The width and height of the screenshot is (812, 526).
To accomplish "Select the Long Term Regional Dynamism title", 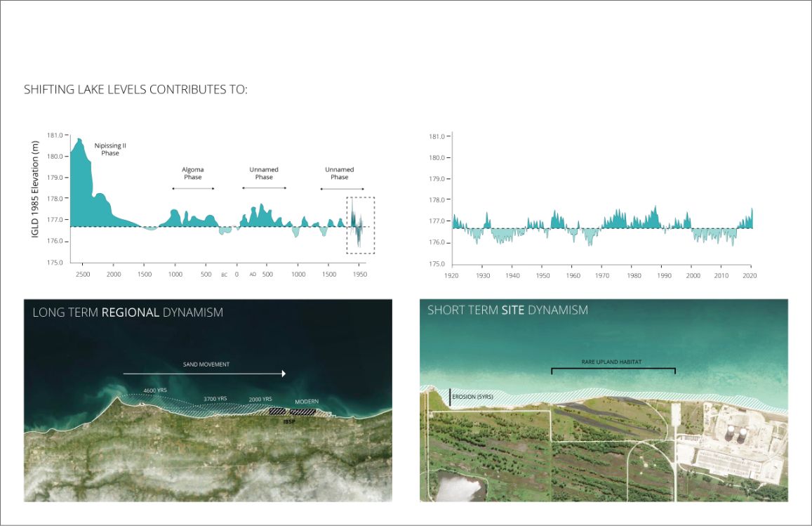I will point(128,313).
